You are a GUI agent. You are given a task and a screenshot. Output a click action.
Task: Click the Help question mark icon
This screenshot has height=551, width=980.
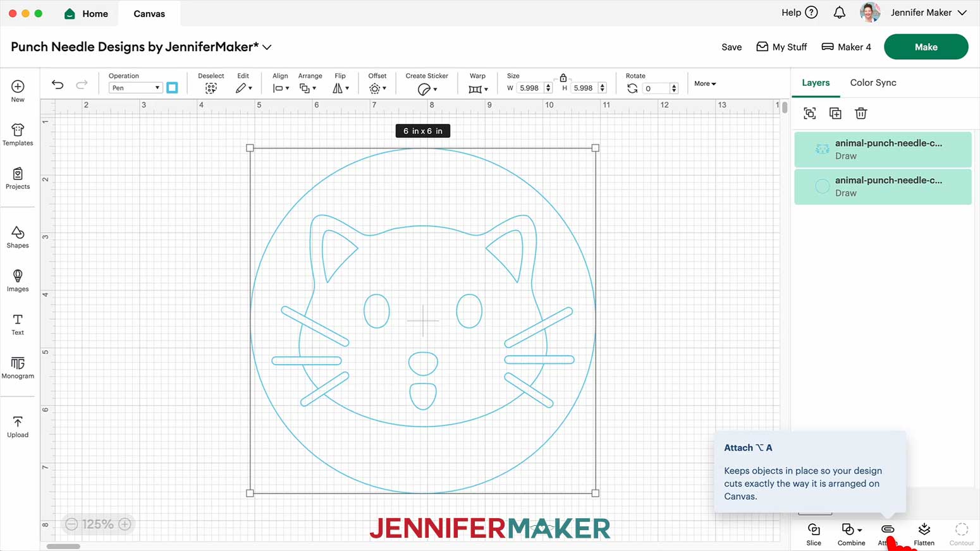tap(812, 13)
